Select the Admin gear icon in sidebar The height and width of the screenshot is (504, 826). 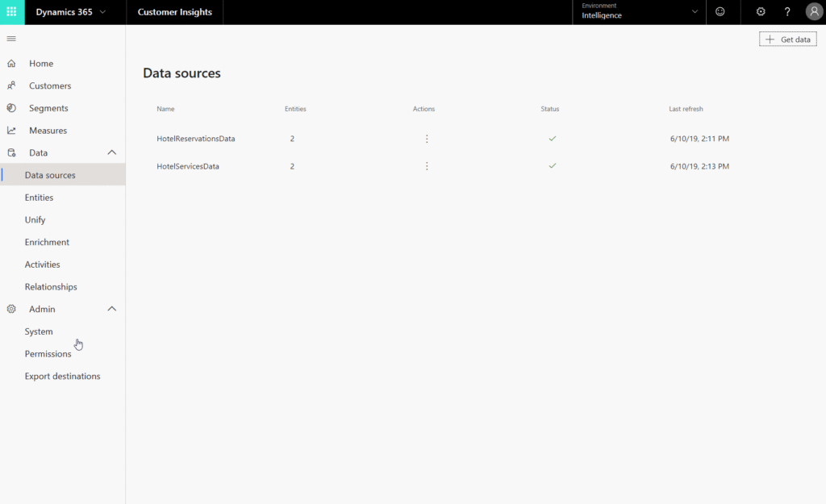11,309
